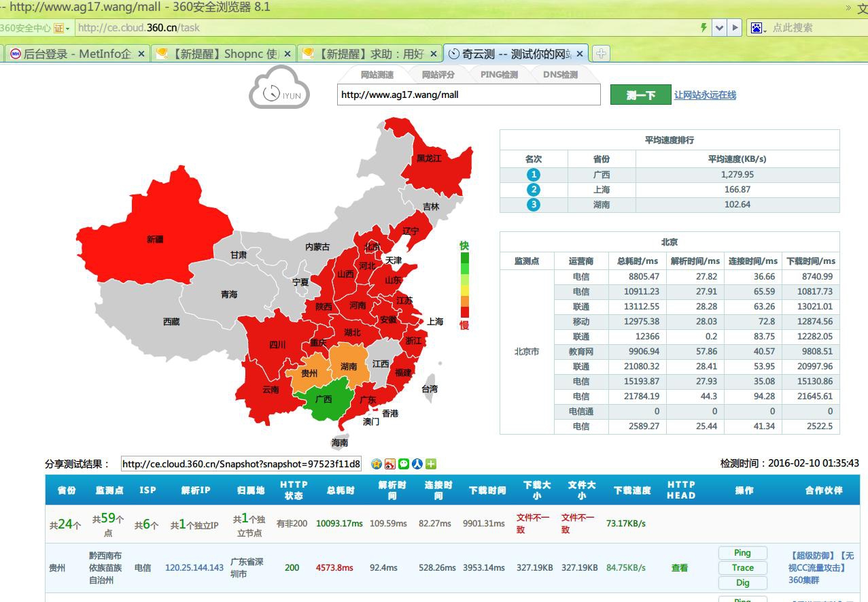The width and height of the screenshot is (868, 602).
Task: Click the rank 2 badge for 上海
Action: click(534, 190)
